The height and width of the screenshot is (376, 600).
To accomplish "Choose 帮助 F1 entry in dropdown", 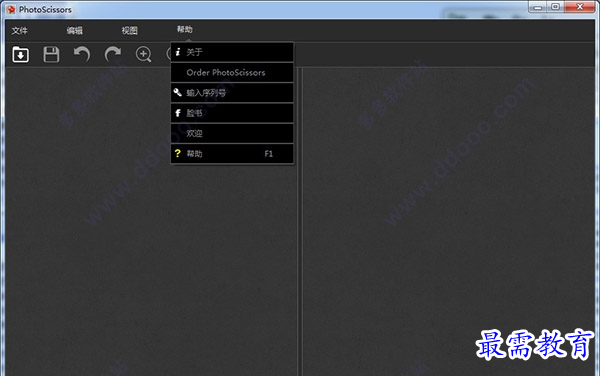I will [x=232, y=153].
